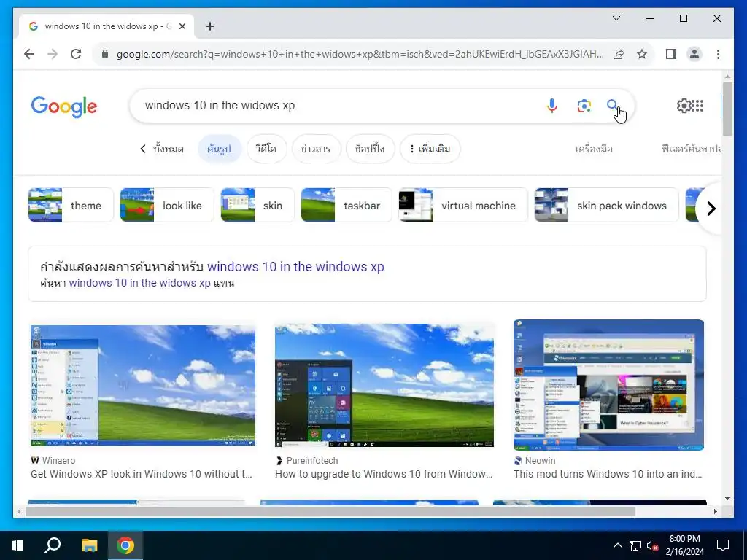Search by image with Google Lens
Viewport: 747px width, 560px height.
point(584,105)
